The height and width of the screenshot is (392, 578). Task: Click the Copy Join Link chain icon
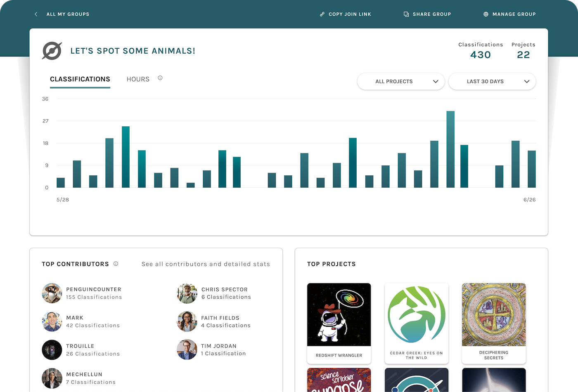pyautogui.click(x=322, y=14)
